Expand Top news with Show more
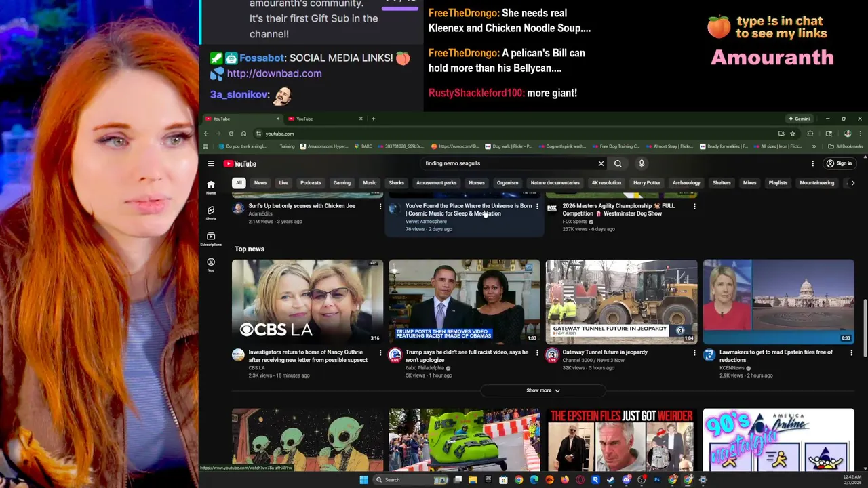 pyautogui.click(x=543, y=390)
